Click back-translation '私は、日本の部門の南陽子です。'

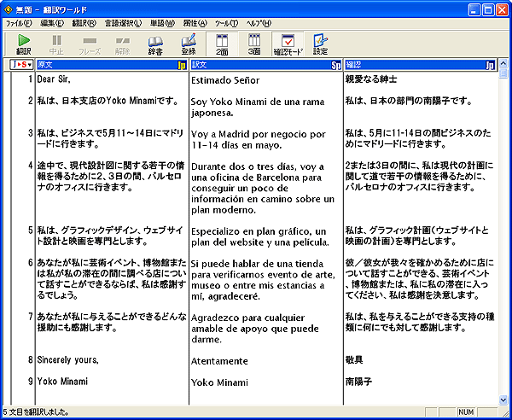pyautogui.click(x=409, y=101)
